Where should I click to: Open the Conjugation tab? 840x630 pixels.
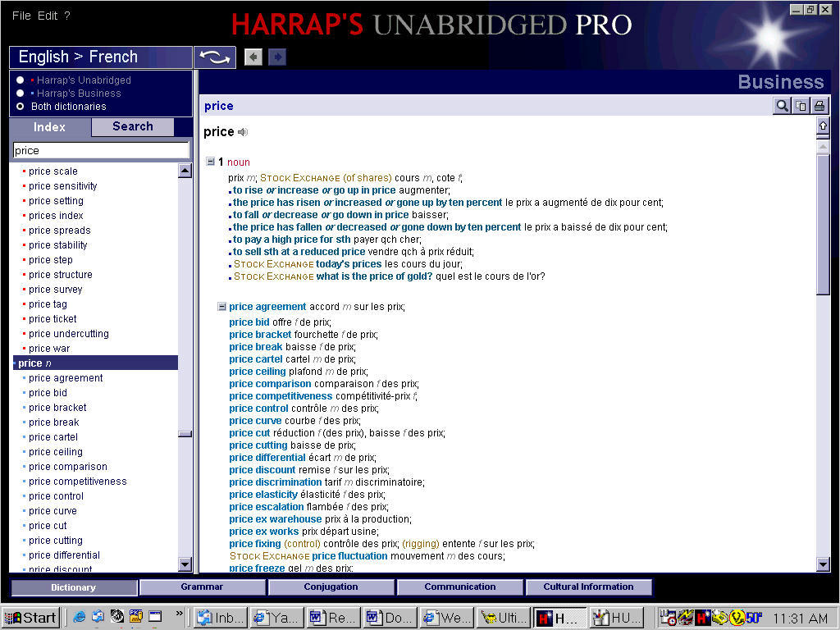click(x=331, y=587)
